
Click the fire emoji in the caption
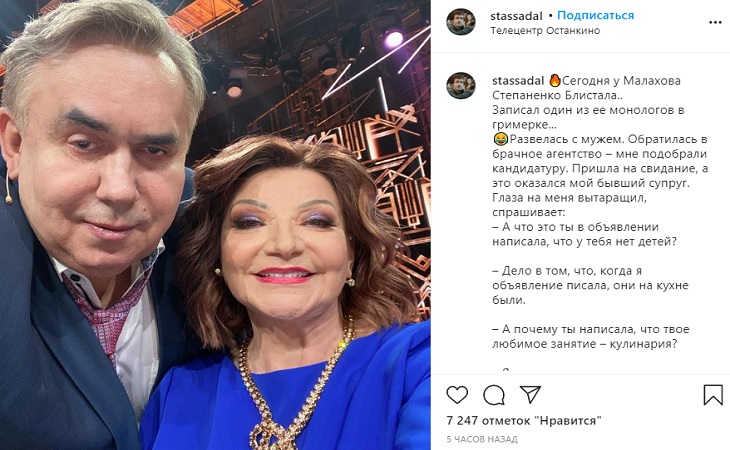pos(555,81)
